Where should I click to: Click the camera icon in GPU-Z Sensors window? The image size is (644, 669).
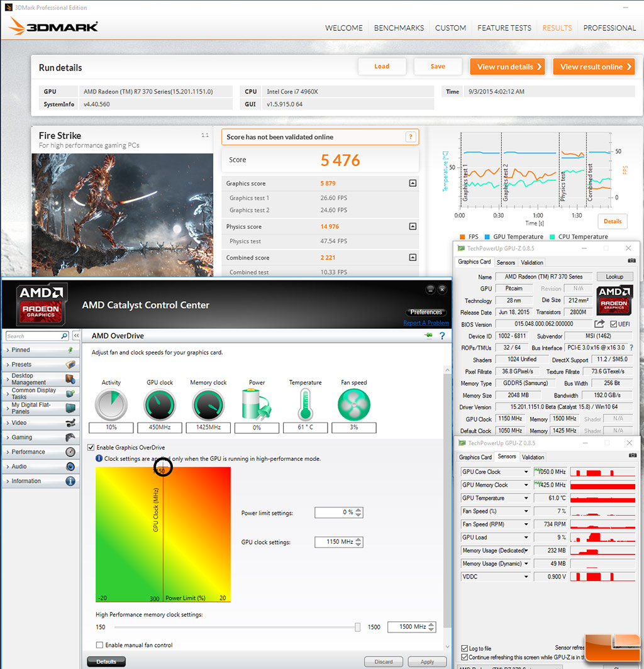point(633,456)
